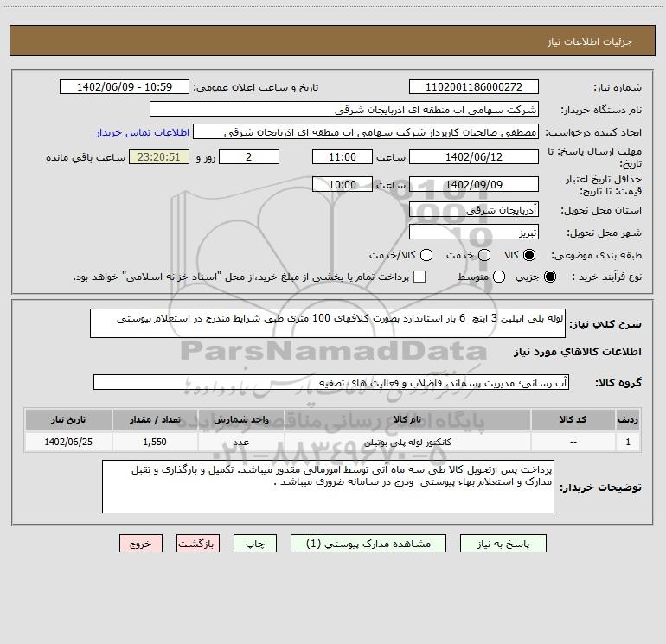Click the request creator name field

(x=366, y=132)
